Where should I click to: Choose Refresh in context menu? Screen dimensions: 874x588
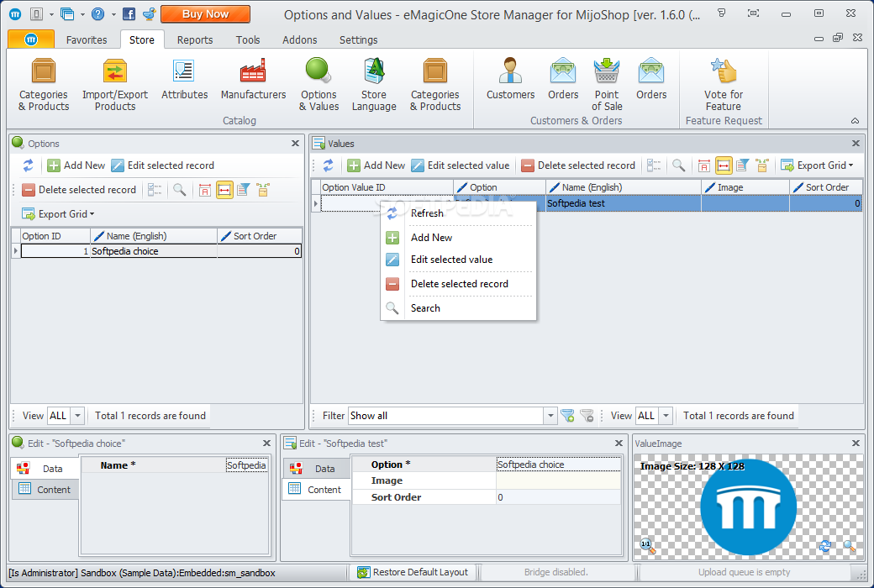(458, 213)
